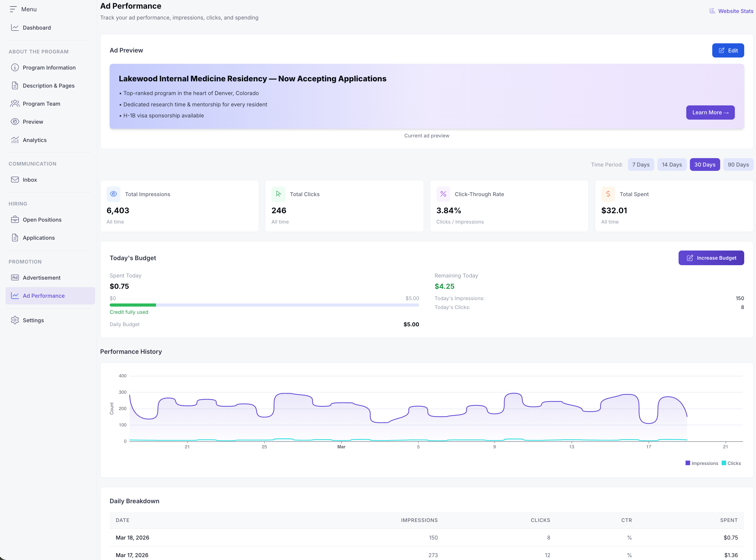Select the Program Team people icon
The width and height of the screenshot is (756, 560).
tap(15, 103)
